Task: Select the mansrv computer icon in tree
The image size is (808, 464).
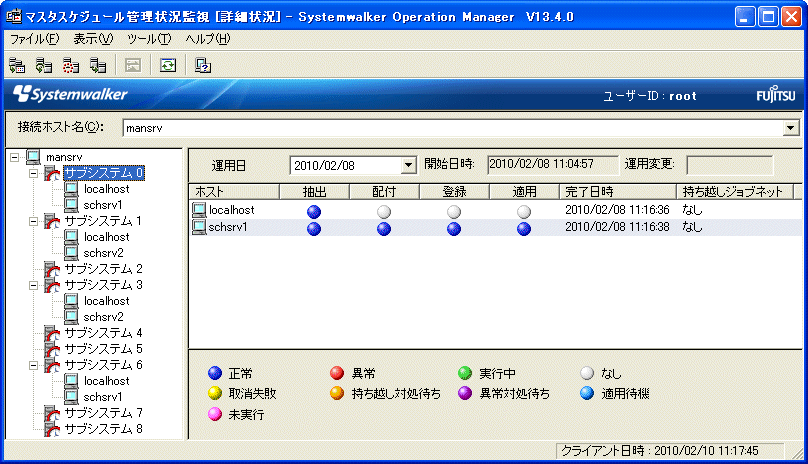Action: click(x=33, y=157)
